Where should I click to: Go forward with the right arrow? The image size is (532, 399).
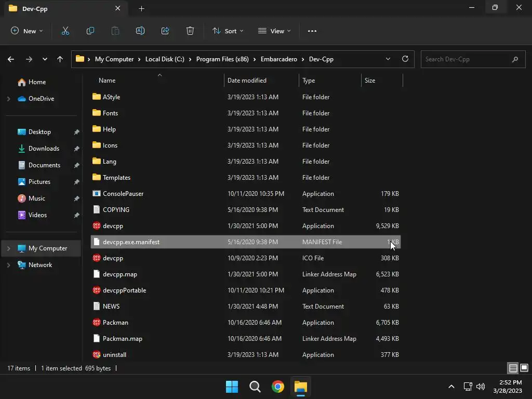29,59
